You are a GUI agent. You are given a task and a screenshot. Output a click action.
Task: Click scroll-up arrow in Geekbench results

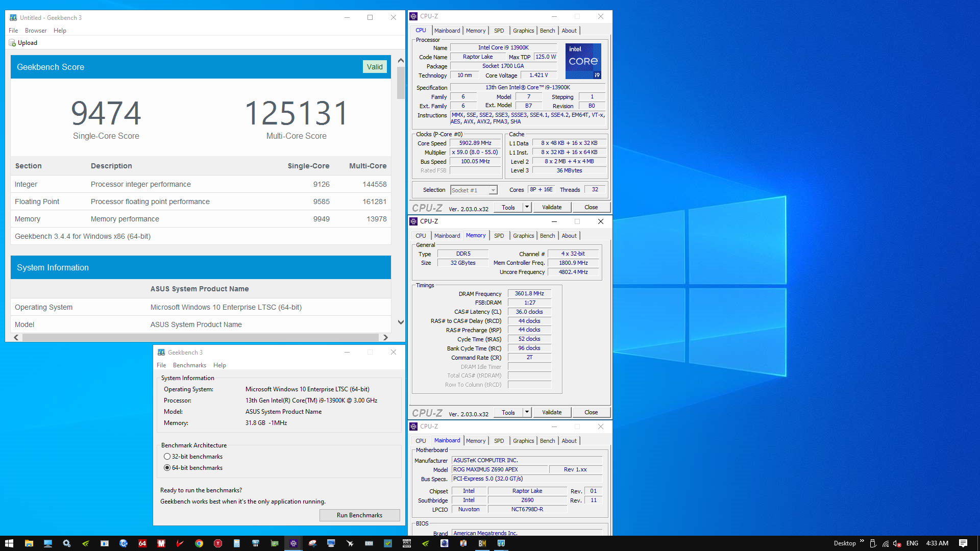tap(401, 61)
